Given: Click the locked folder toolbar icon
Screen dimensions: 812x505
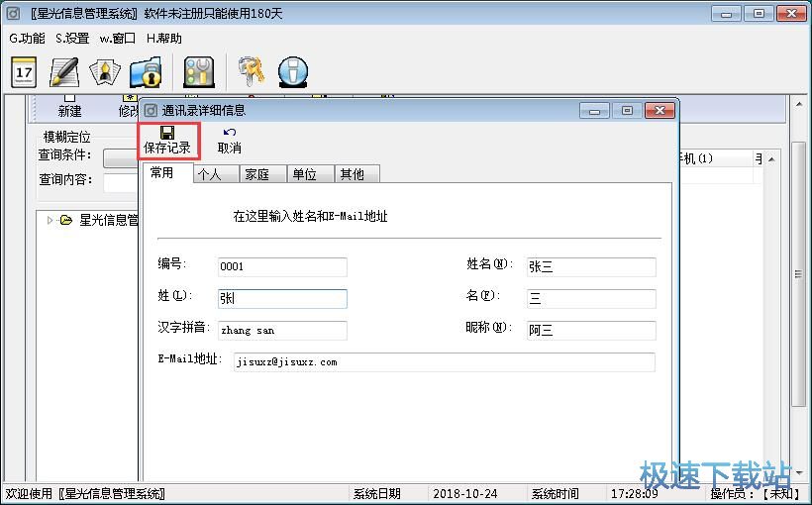Looking at the screenshot, I should tap(146, 72).
